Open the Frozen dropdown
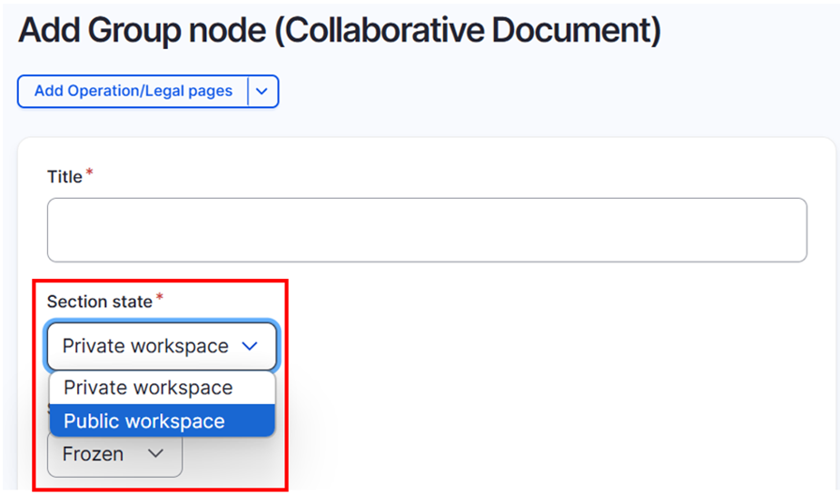This screenshot has width=840, height=504. [x=114, y=454]
